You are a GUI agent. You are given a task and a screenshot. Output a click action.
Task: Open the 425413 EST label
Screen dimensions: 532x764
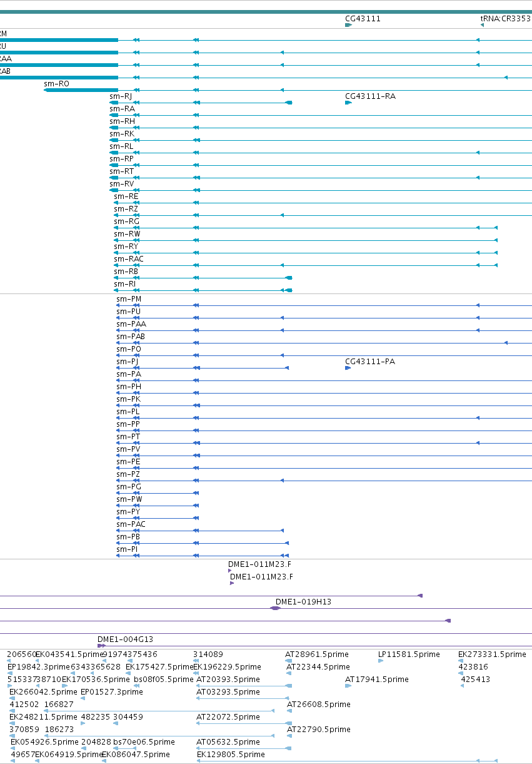tap(476, 680)
